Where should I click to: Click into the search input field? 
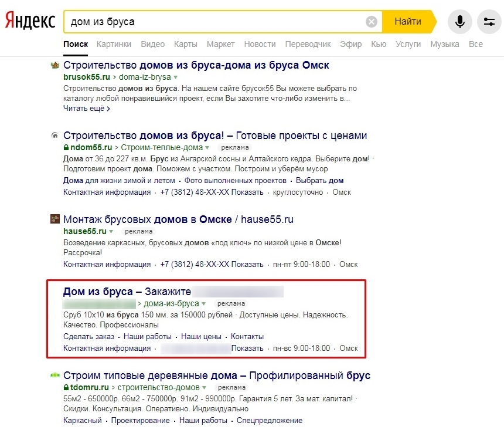pyautogui.click(x=217, y=22)
